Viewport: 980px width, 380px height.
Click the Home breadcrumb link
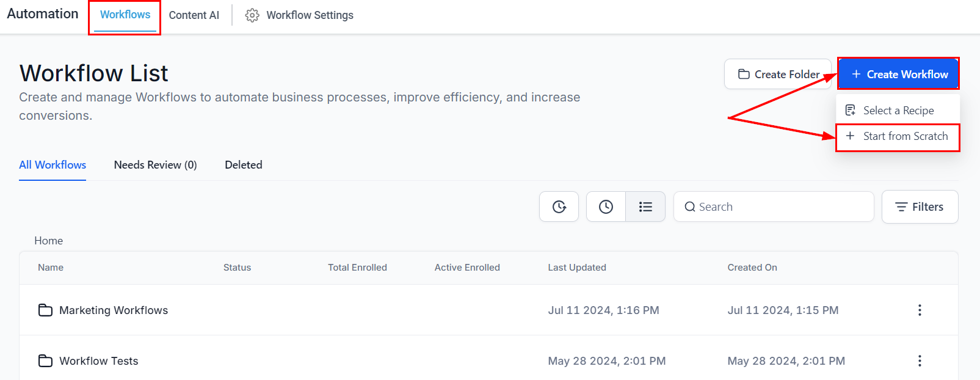point(48,241)
